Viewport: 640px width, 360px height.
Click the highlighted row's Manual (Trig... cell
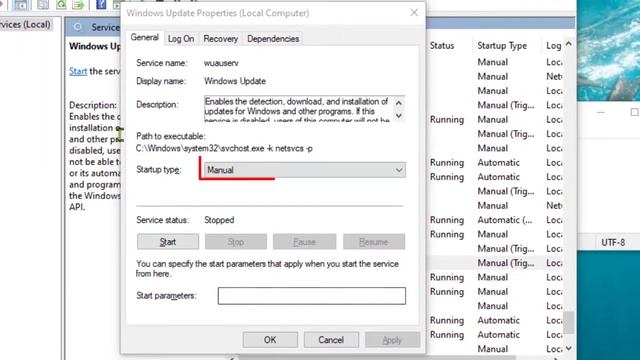pos(506,263)
